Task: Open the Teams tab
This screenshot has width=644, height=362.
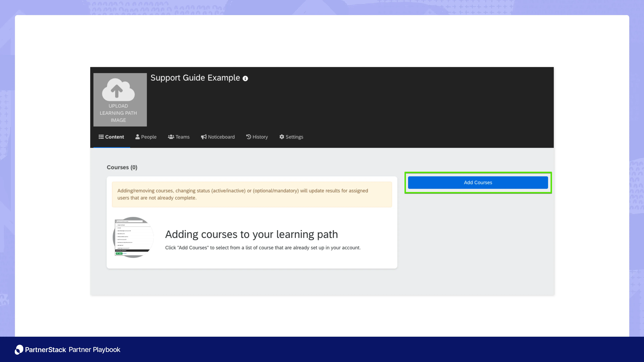Action: (x=182, y=137)
